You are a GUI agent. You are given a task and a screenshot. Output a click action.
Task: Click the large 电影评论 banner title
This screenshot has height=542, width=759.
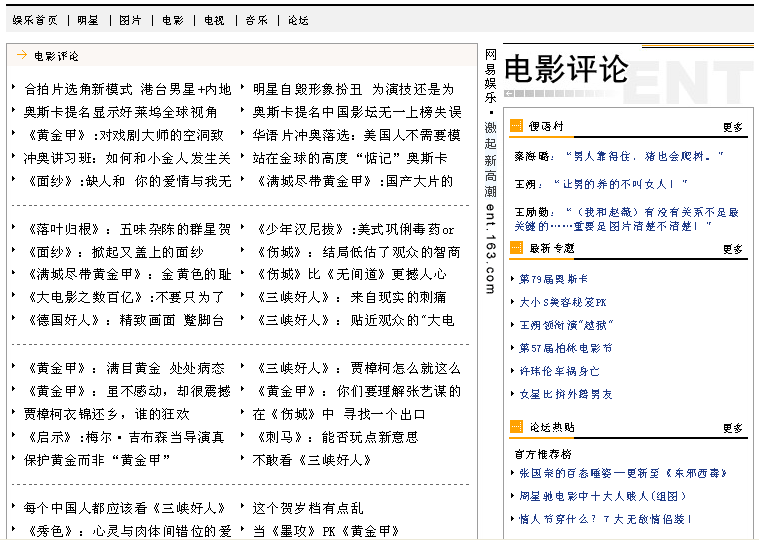tap(566, 69)
